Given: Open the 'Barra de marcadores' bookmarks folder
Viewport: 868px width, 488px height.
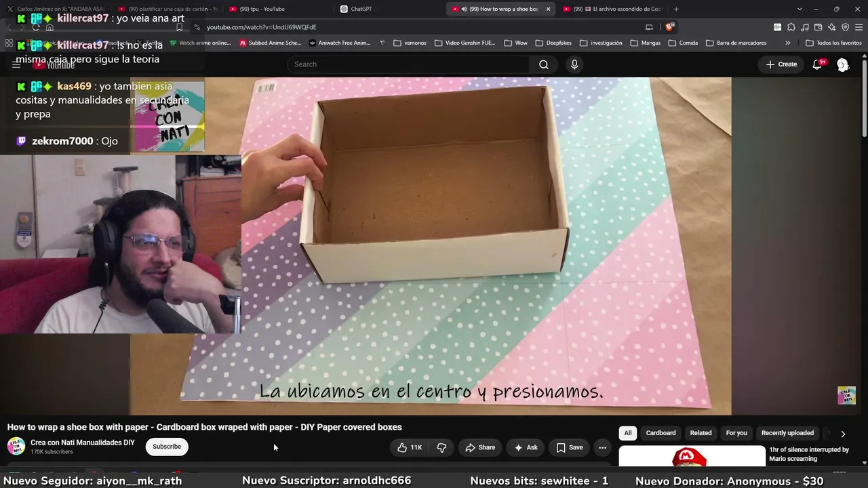Looking at the screenshot, I should 736,43.
